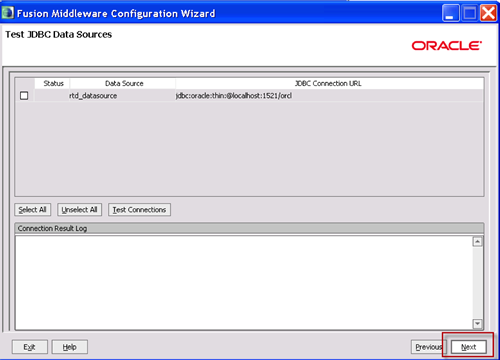Return to the Previous wizard step
This screenshot has height=360, width=500.
pos(428,347)
